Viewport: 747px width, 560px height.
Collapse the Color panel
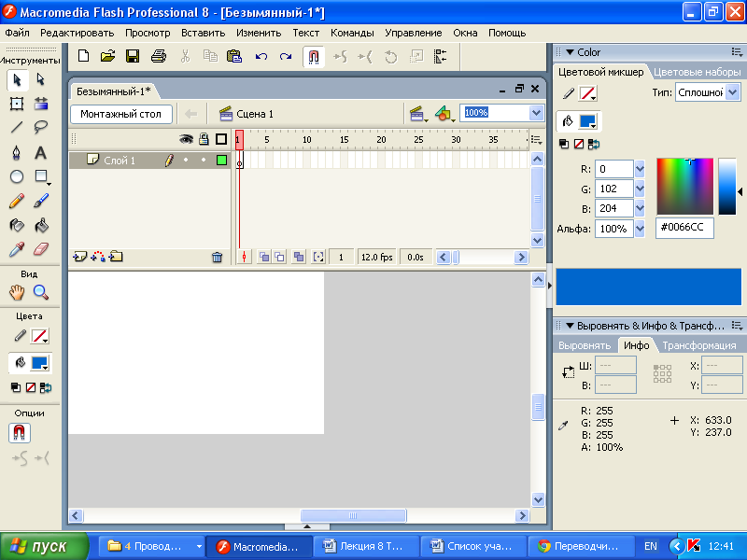point(570,52)
